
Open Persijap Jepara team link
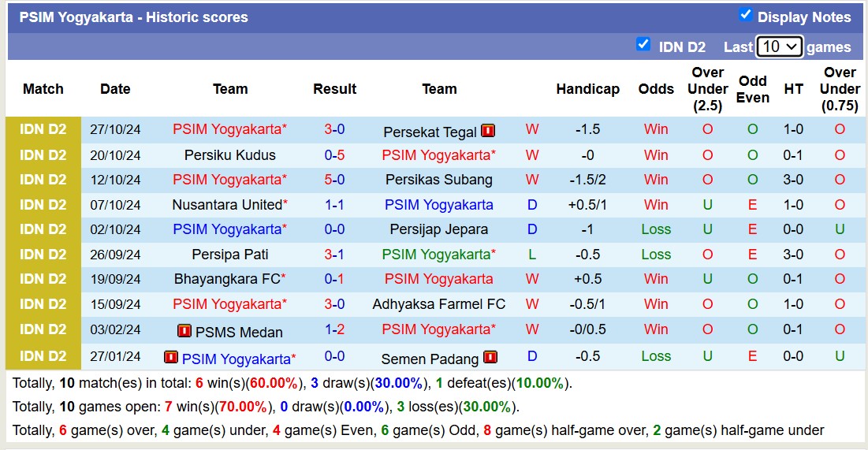tap(439, 229)
